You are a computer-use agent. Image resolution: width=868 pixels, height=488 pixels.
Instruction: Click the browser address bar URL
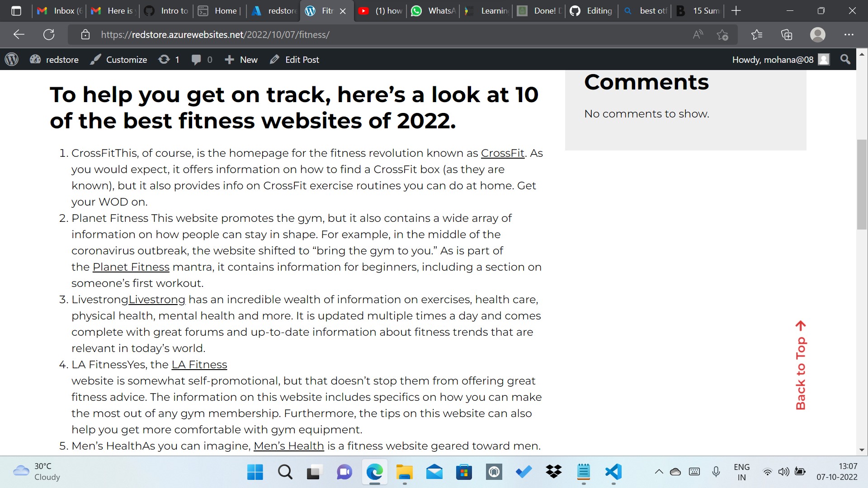(215, 35)
